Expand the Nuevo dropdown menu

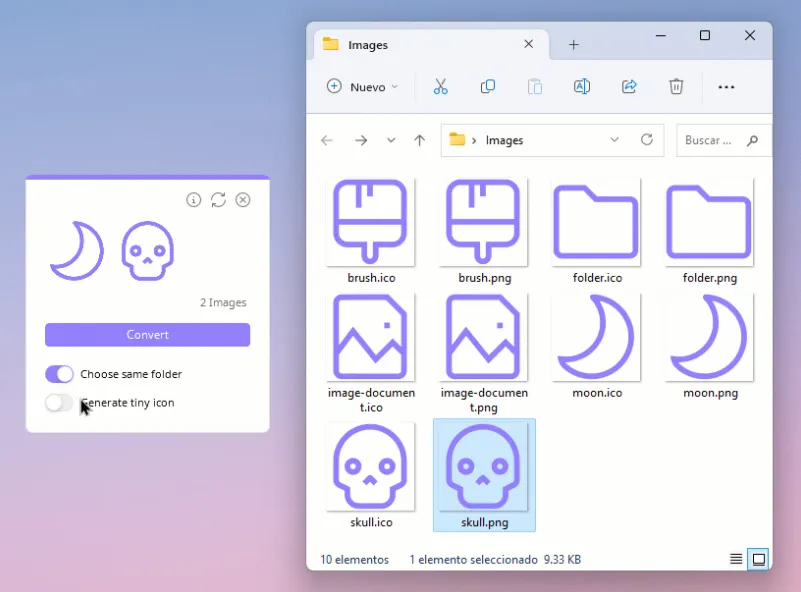362,87
